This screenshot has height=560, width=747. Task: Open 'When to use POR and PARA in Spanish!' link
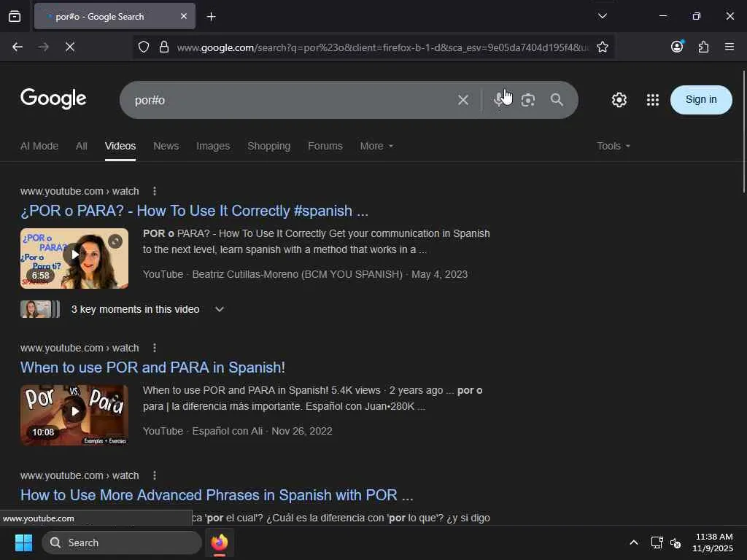click(x=152, y=367)
